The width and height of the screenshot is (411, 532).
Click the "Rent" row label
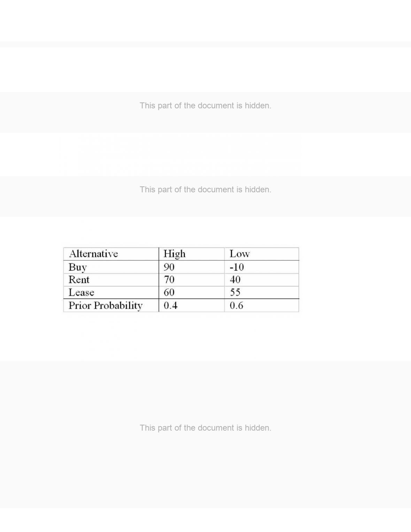pyautogui.click(x=111, y=280)
